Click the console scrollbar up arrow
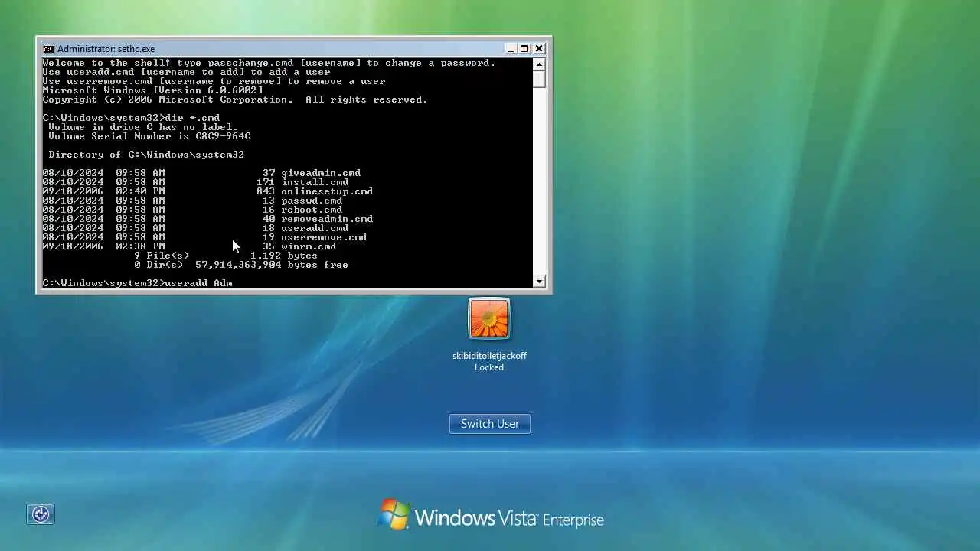This screenshot has width=980, height=551. coord(539,64)
